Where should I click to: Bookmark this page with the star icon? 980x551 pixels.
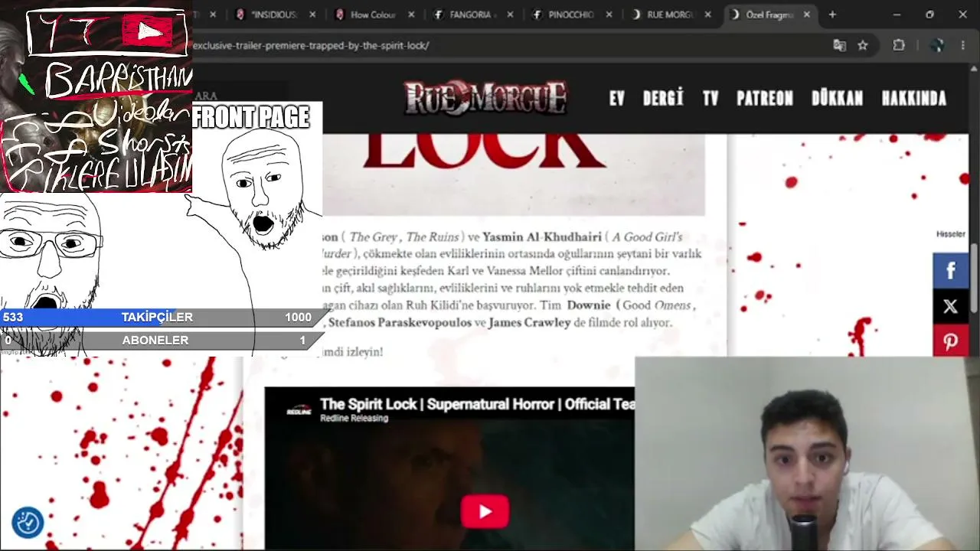863,45
